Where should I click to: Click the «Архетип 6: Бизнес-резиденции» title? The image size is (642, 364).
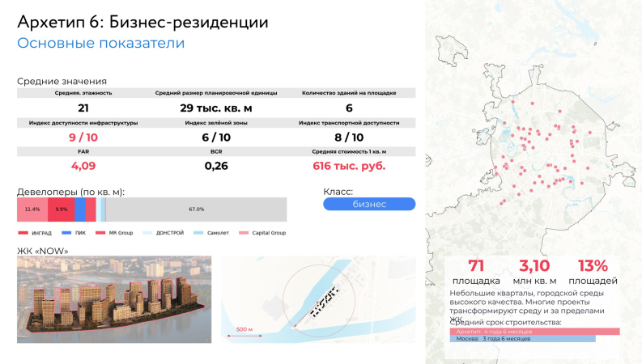pos(142,21)
